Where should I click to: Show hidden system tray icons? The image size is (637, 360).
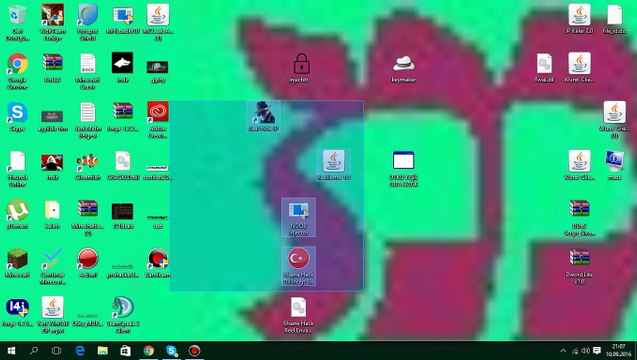(563, 351)
